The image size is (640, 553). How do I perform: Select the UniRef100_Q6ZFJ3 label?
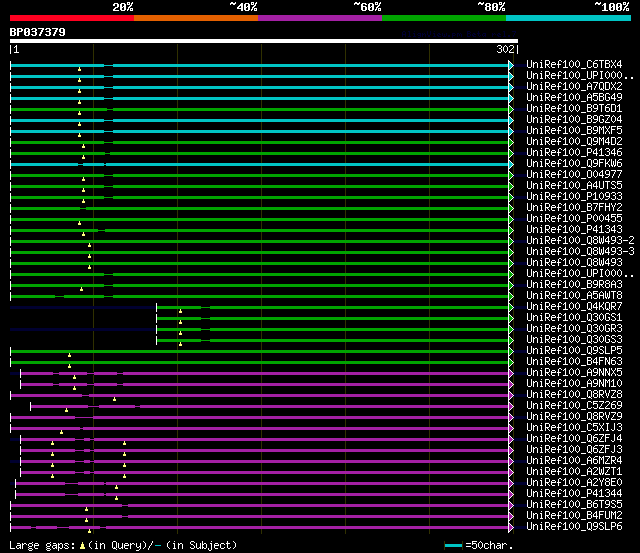click(574, 450)
